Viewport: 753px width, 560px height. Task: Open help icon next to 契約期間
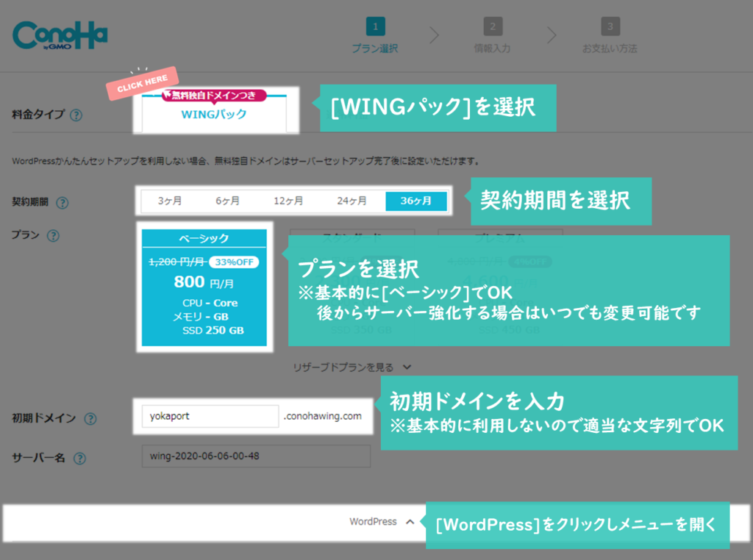tap(62, 203)
